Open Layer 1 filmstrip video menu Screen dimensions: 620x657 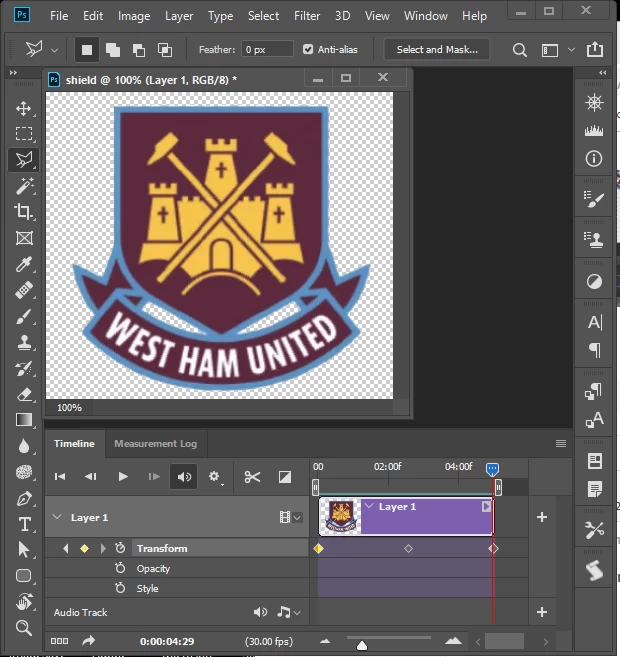290,517
